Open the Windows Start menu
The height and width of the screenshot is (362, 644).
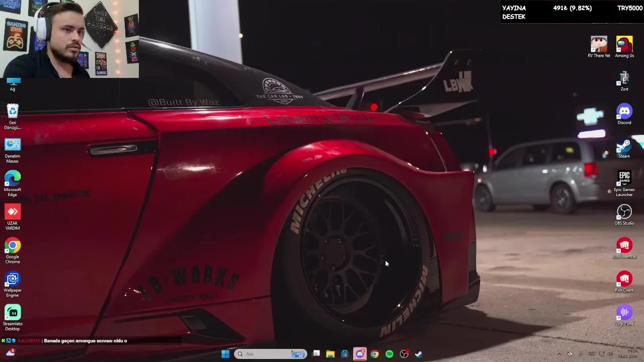(225, 354)
